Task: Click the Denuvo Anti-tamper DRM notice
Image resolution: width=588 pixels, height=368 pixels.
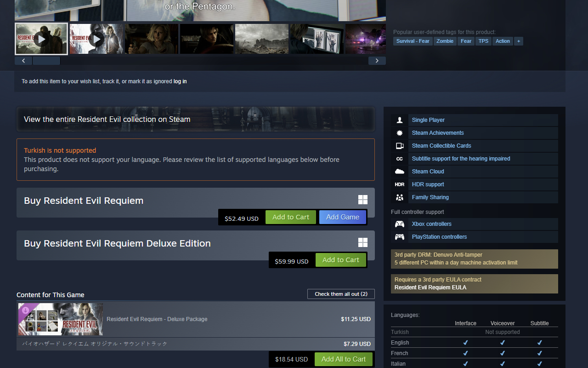Action: click(475, 259)
